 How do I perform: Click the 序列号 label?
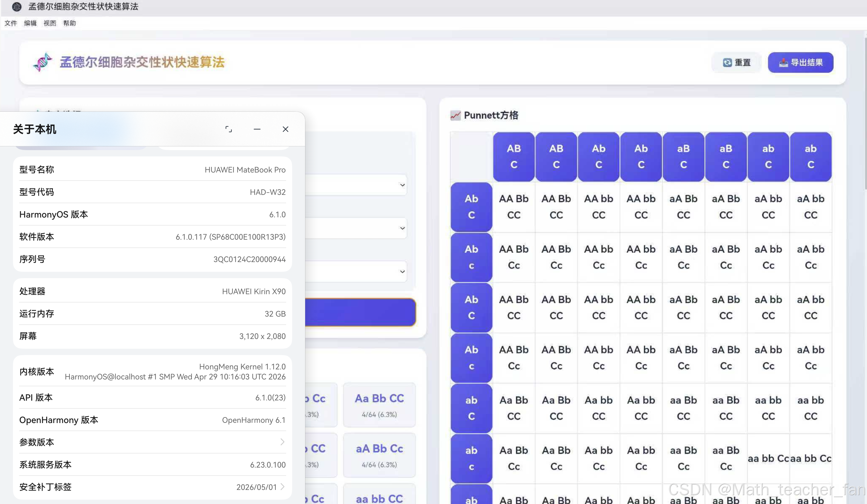[x=32, y=259]
